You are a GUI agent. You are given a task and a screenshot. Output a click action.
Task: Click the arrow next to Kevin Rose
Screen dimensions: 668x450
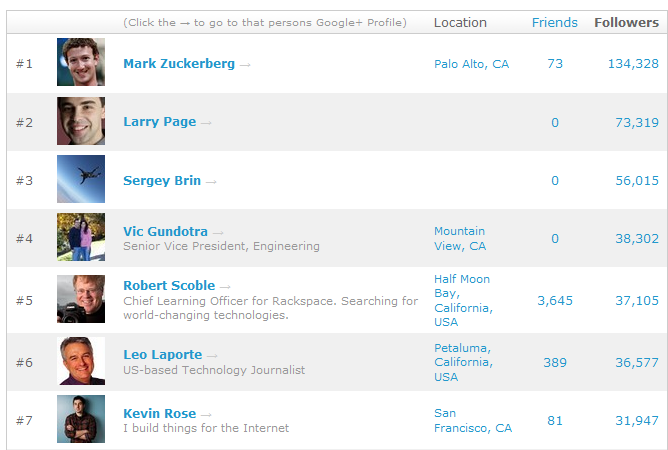(206, 415)
